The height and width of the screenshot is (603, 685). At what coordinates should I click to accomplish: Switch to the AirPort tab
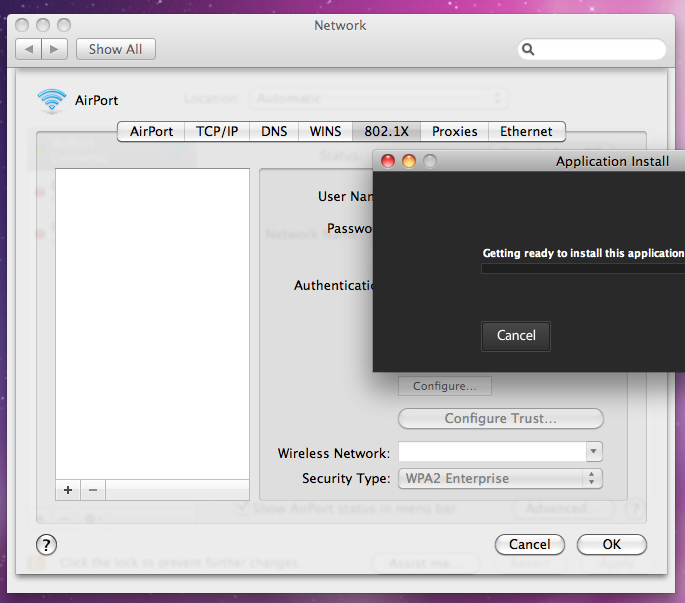click(x=151, y=132)
